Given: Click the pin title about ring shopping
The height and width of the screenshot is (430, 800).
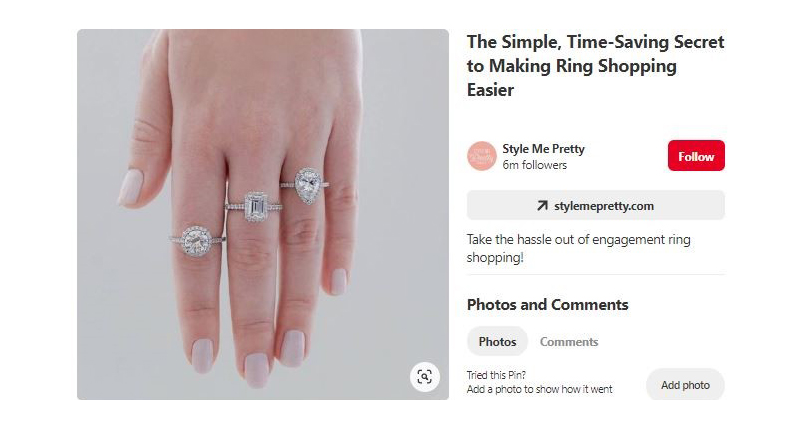Looking at the screenshot, I should (x=595, y=66).
